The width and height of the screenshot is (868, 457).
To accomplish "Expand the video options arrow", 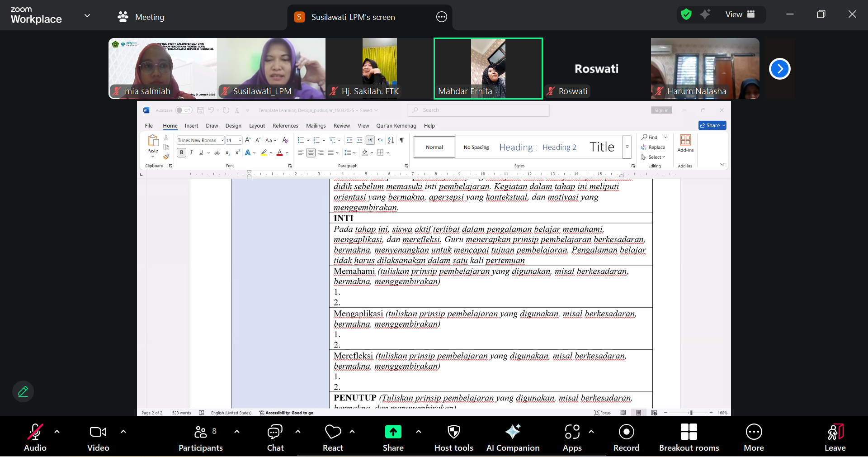I will [123, 432].
